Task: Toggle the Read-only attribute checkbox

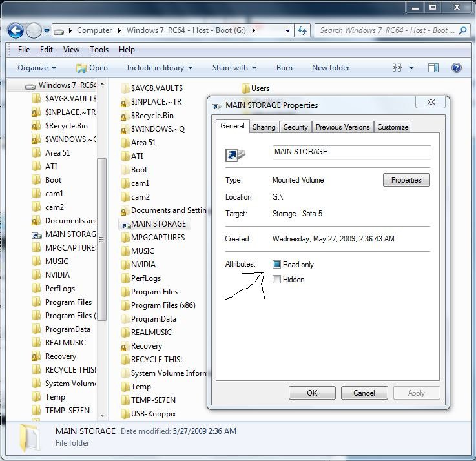Action: pos(276,265)
